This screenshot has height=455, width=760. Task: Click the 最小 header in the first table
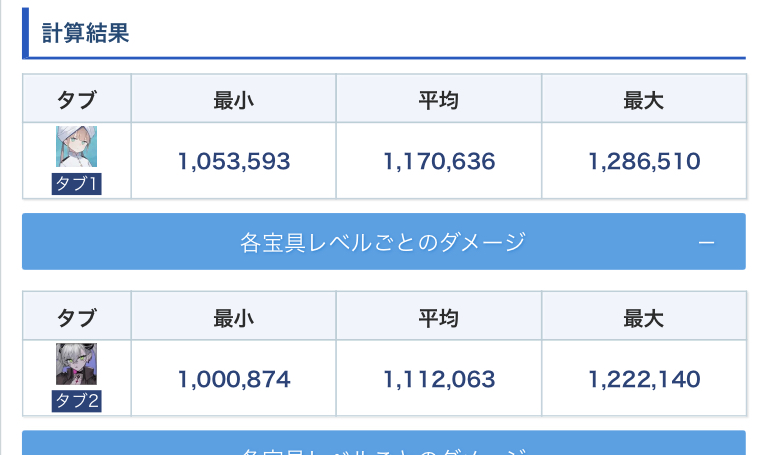234,100
